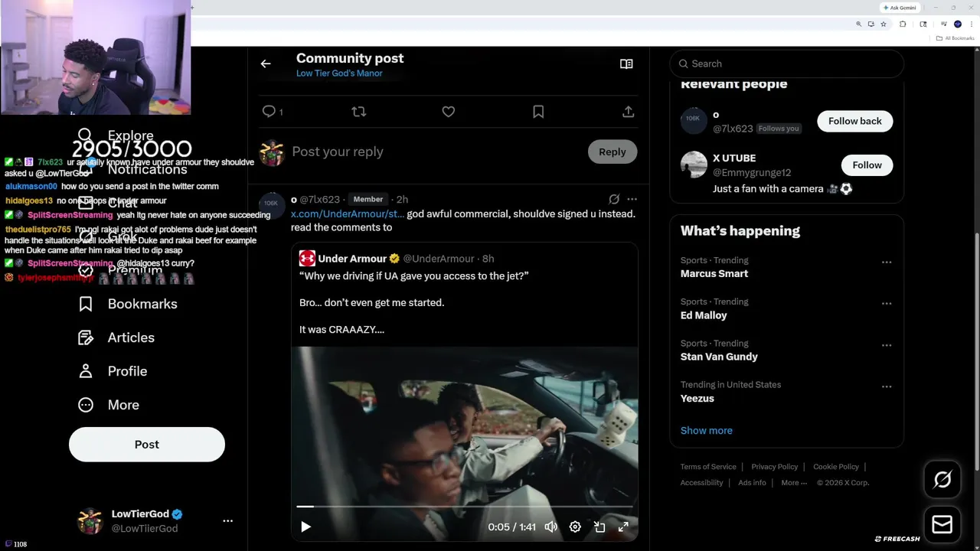The image size is (980, 551).
Task: Open LowTierGod account menu dots
Action: pyautogui.click(x=227, y=521)
